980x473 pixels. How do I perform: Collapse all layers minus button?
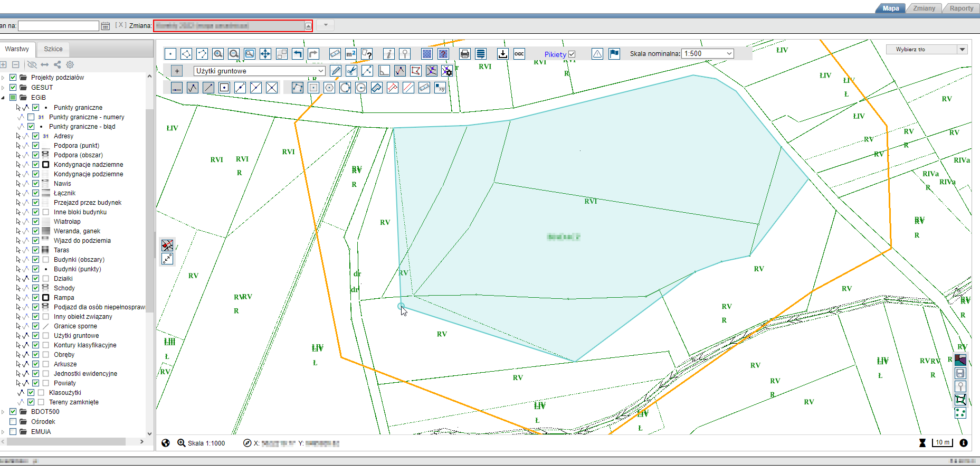click(16, 64)
